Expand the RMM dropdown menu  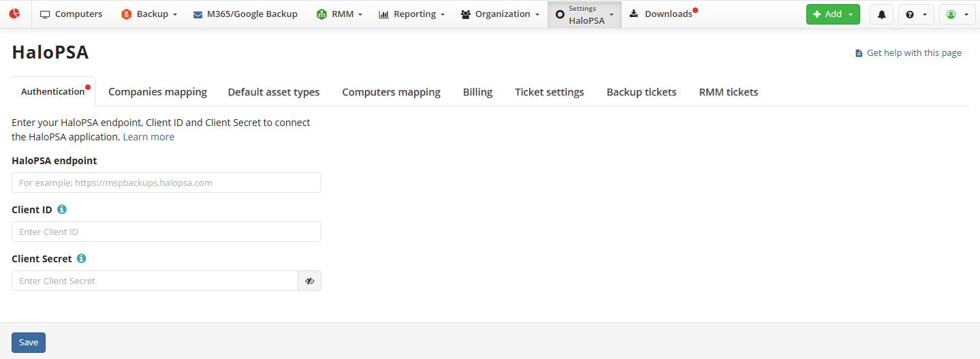[340, 14]
